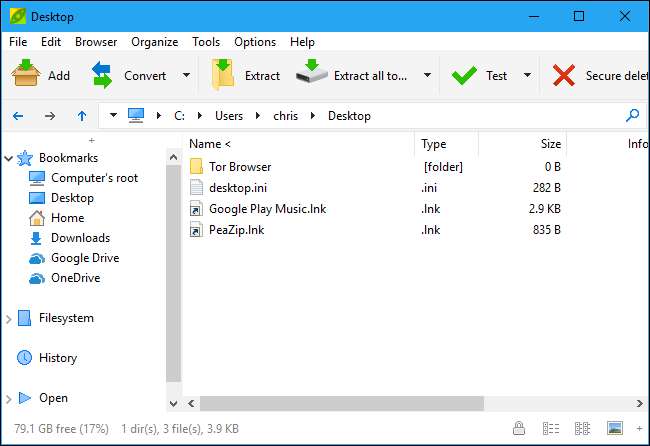Switch to details list view icon

click(x=551, y=428)
